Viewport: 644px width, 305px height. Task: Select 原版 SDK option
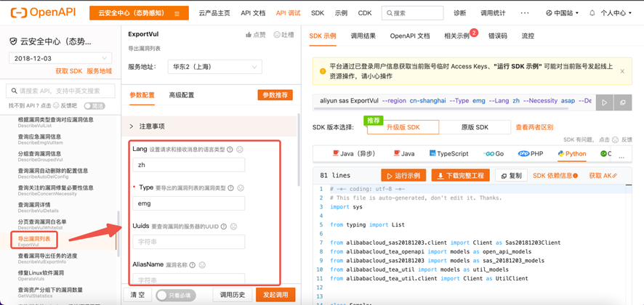pyautogui.click(x=475, y=127)
